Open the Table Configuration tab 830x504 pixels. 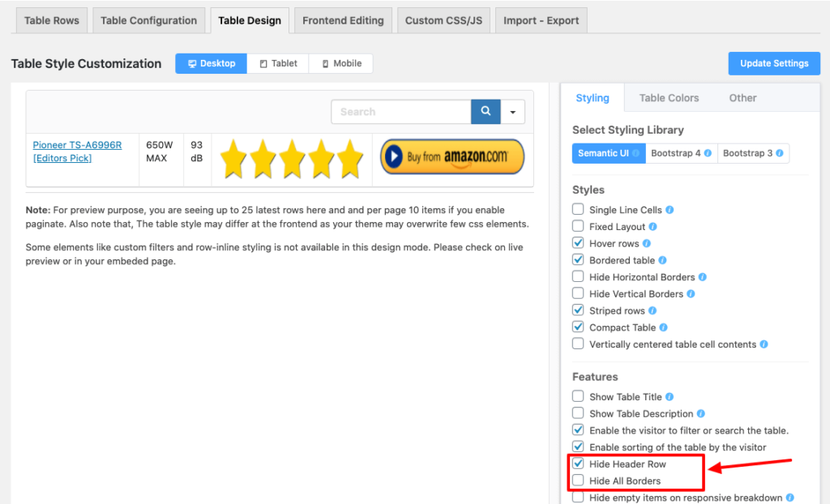pos(148,20)
